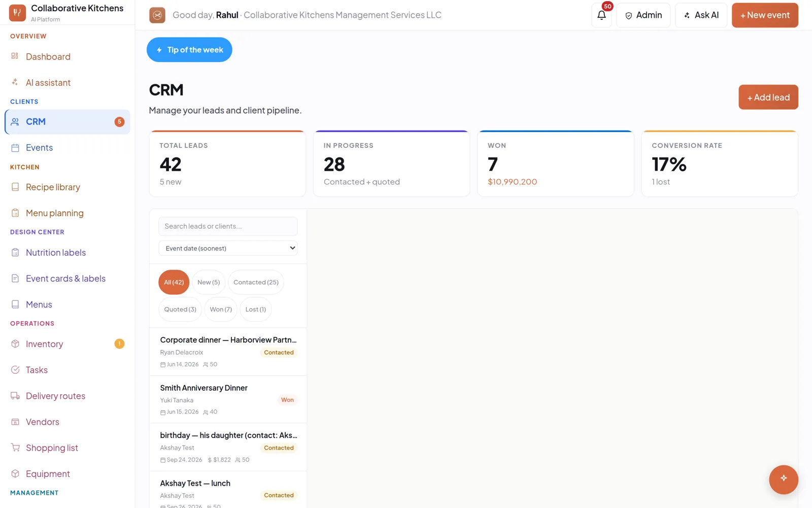Open the Event date (soonest) sort dropdown
Image resolution: width=812 pixels, height=508 pixels.
coord(228,248)
